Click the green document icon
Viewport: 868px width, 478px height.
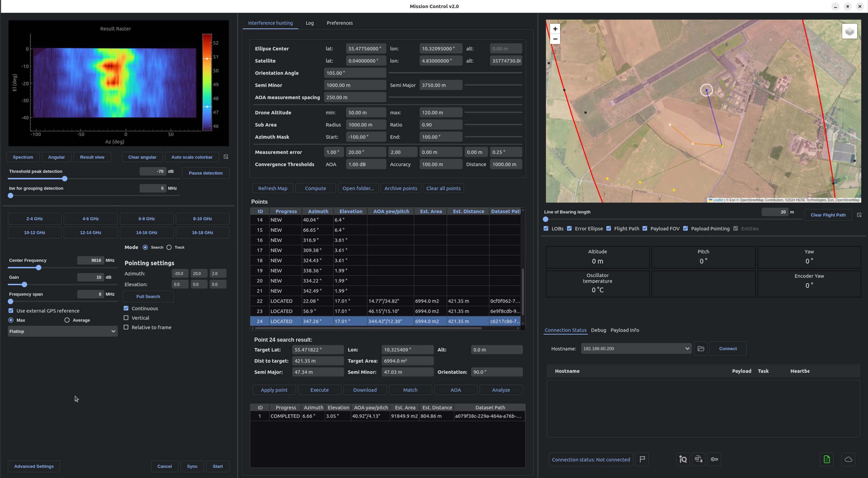point(827,459)
